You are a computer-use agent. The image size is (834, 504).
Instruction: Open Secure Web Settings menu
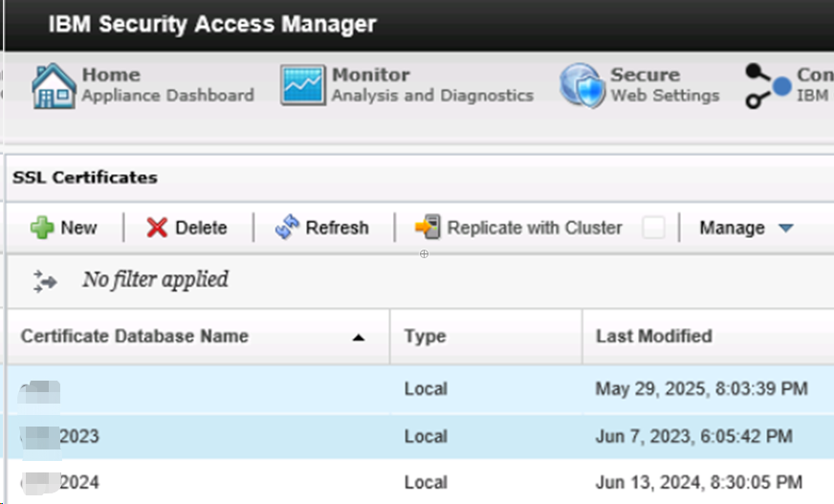point(639,86)
